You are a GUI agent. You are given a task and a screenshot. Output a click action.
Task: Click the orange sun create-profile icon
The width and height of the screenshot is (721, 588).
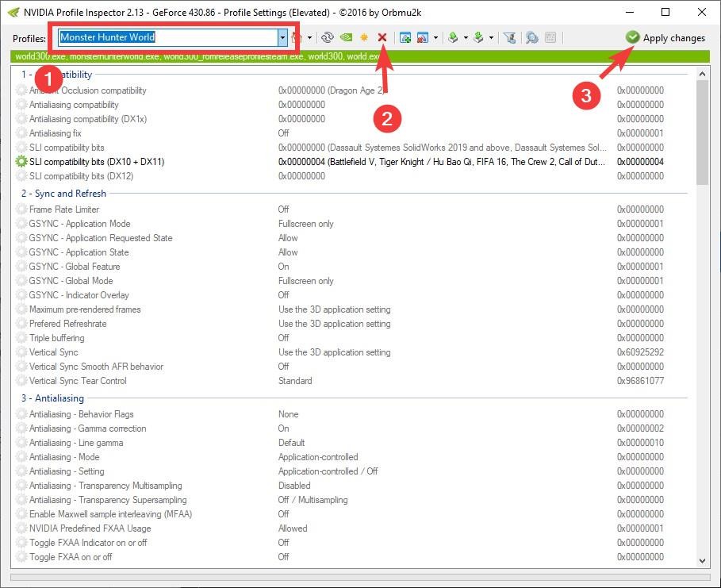click(364, 37)
